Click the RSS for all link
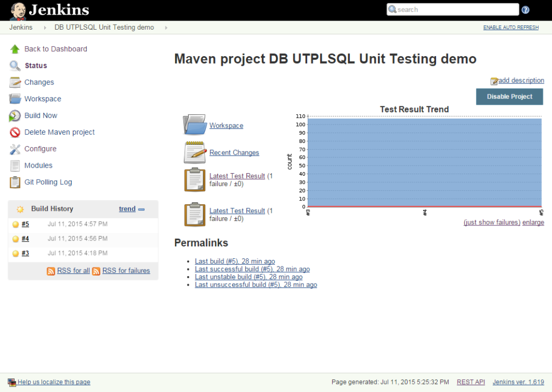 click(x=73, y=271)
